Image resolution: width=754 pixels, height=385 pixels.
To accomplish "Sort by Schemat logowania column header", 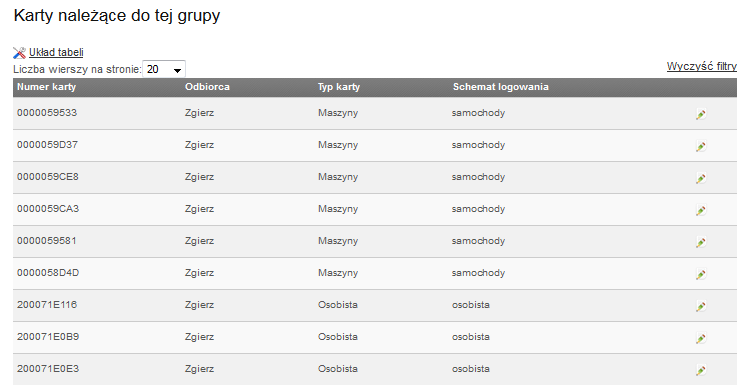I will (501, 87).
